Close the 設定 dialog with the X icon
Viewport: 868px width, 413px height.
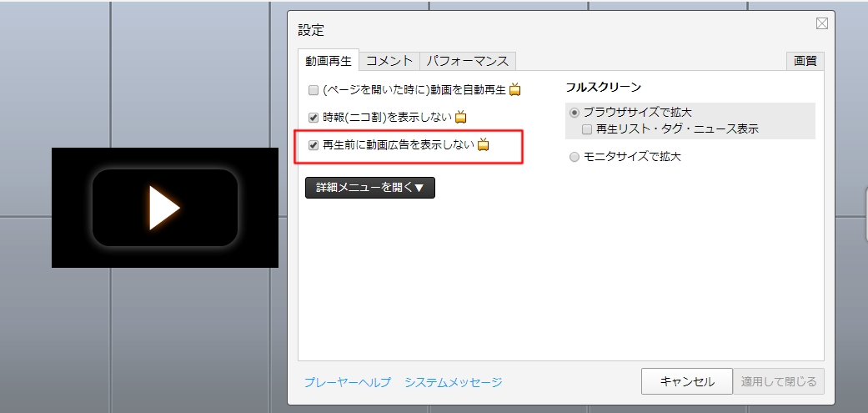click(x=821, y=23)
